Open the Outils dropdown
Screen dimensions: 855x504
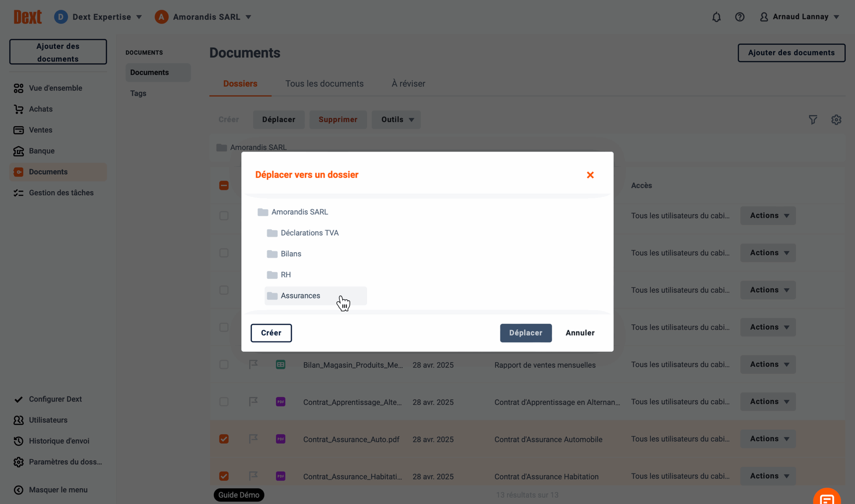point(396,119)
